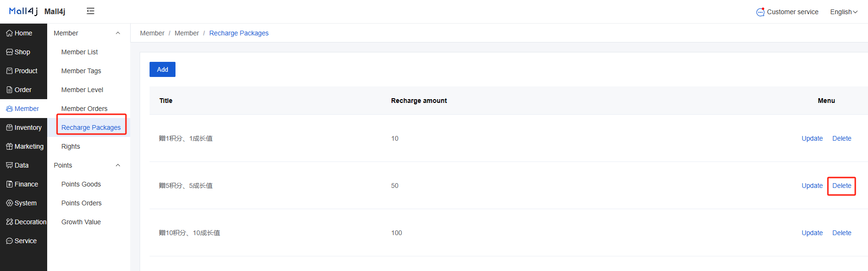Open Member Orders submenu item
The image size is (868, 271).
[x=84, y=109]
